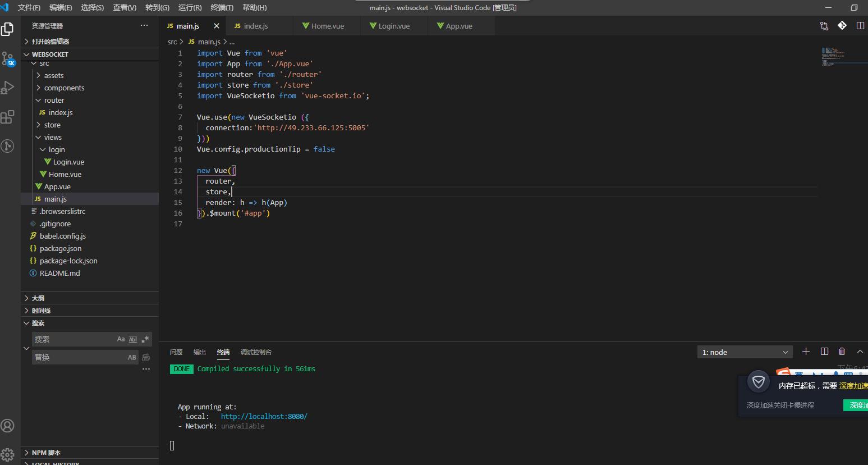868x465 pixels.
Task: Open the Extensions sidebar icon
Action: pos(8,117)
